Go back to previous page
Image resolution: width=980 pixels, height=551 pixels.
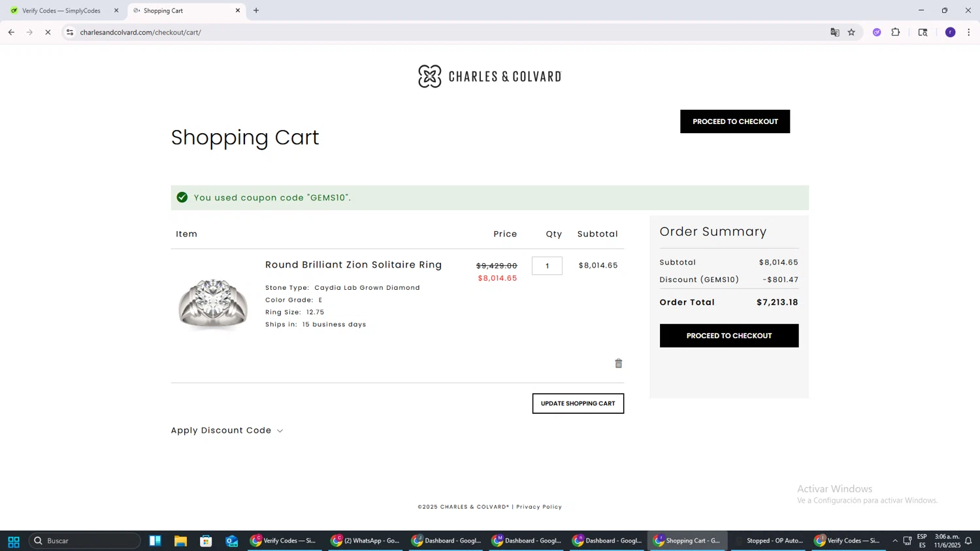pos(11,32)
